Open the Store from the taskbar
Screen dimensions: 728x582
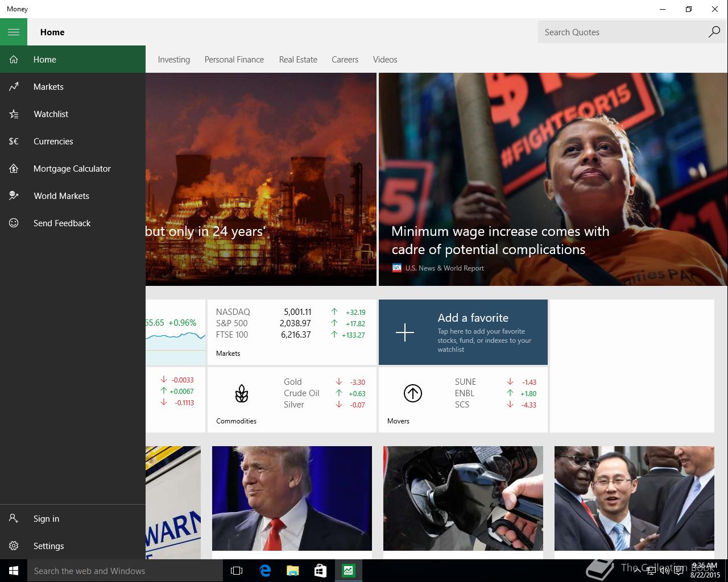tap(321, 571)
